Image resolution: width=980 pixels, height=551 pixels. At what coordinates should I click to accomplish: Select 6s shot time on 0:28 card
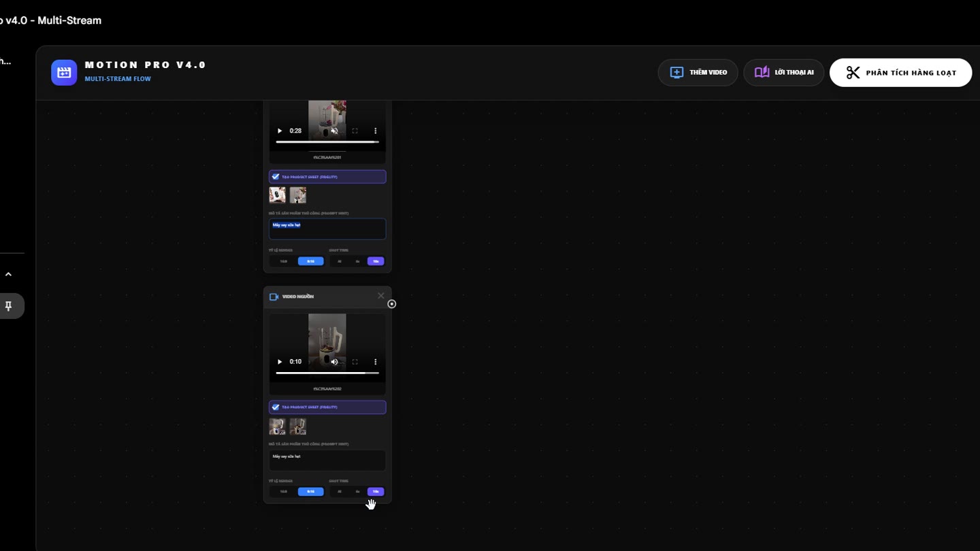coord(357,261)
